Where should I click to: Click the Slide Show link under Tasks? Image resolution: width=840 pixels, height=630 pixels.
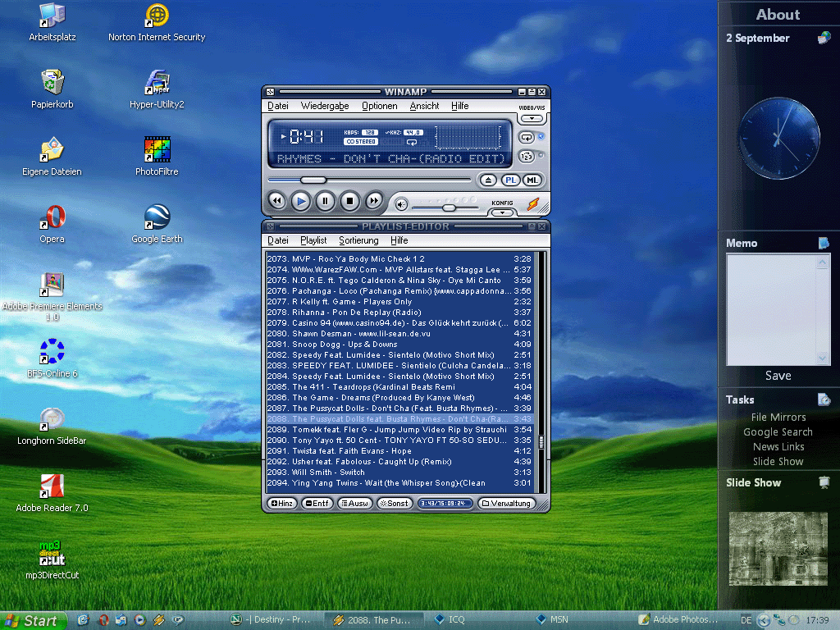tap(778, 461)
